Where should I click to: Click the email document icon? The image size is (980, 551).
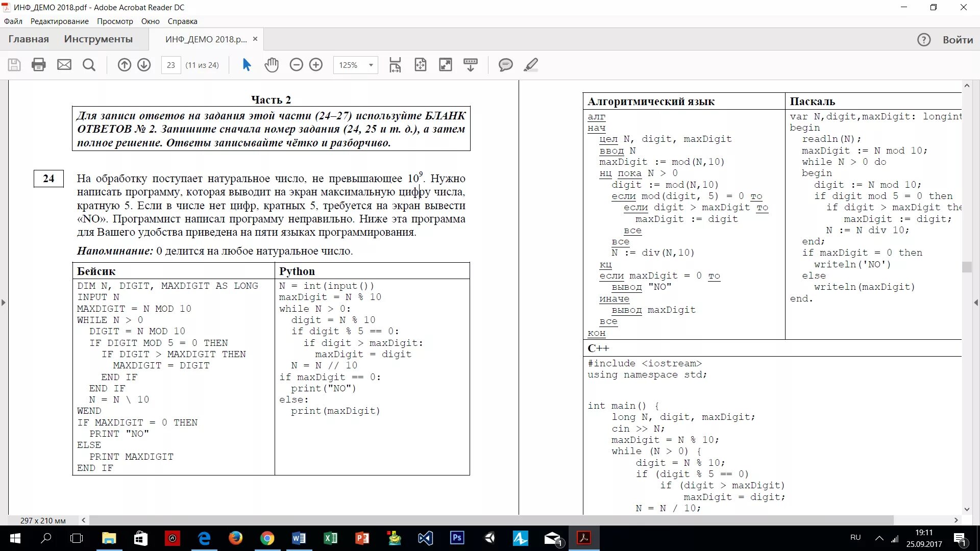[65, 64]
